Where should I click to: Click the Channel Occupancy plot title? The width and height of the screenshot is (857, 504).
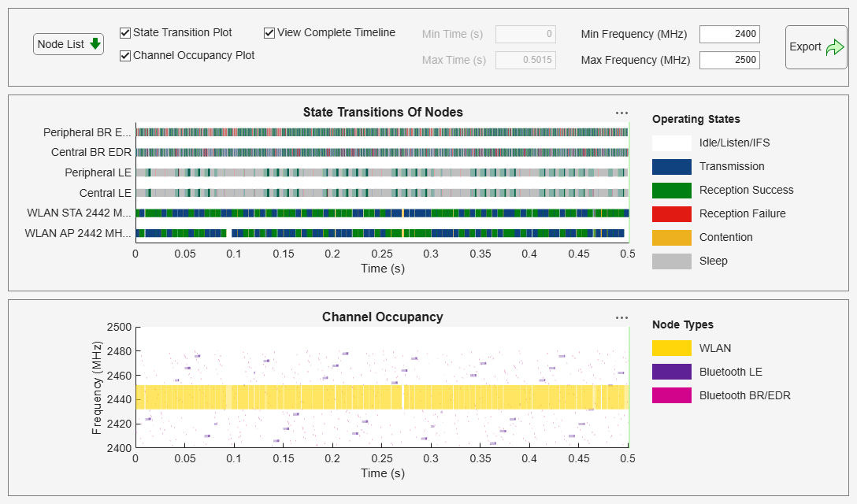coord(383,317)
